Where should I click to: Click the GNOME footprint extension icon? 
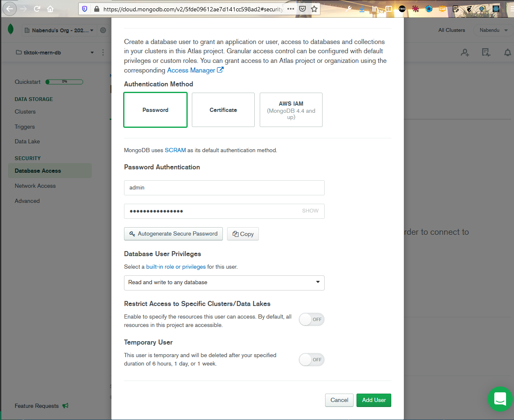(469, 9)
